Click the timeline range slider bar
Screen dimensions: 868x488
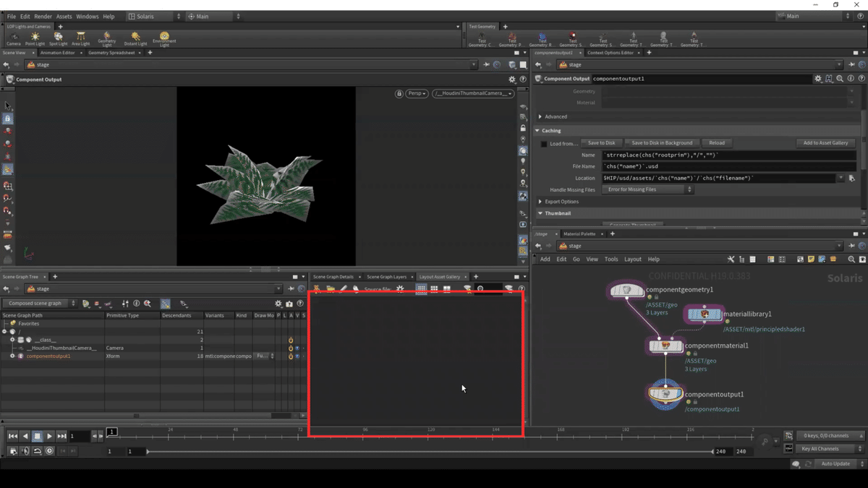(430, 451)
